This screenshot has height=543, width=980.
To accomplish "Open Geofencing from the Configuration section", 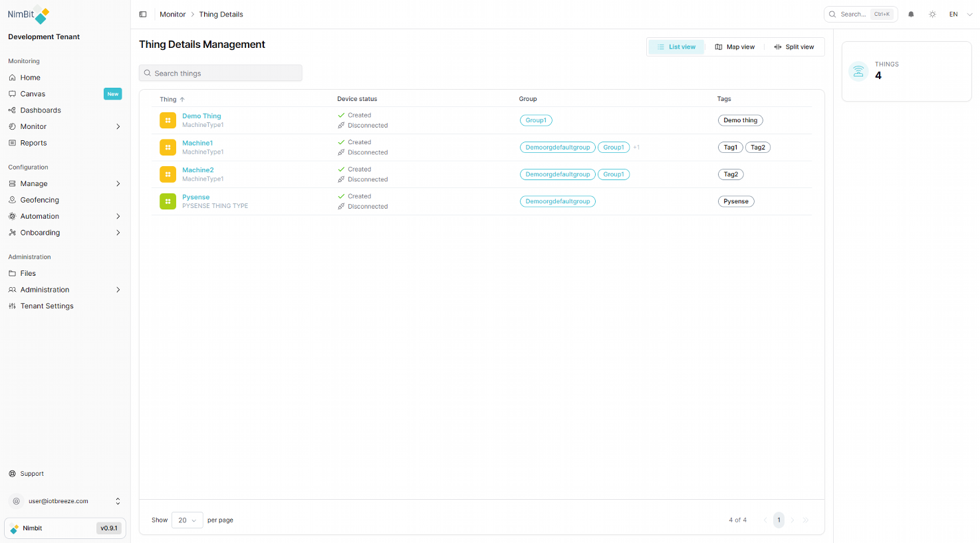I will (x=39, y=199).
